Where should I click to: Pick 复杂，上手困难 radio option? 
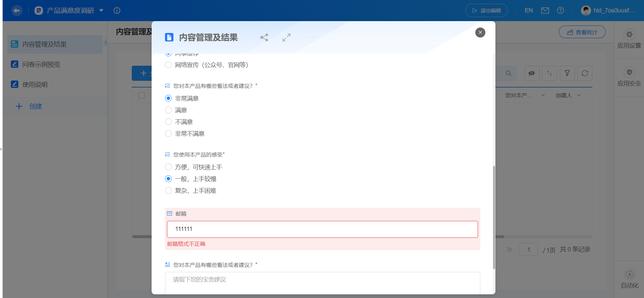168,190
